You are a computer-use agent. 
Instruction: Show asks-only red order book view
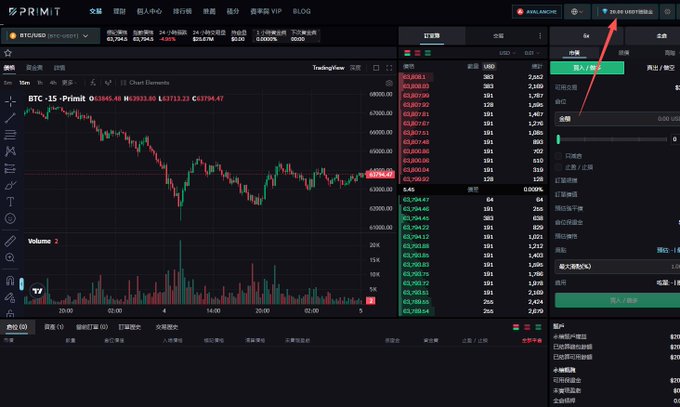[x=418, y=53]
